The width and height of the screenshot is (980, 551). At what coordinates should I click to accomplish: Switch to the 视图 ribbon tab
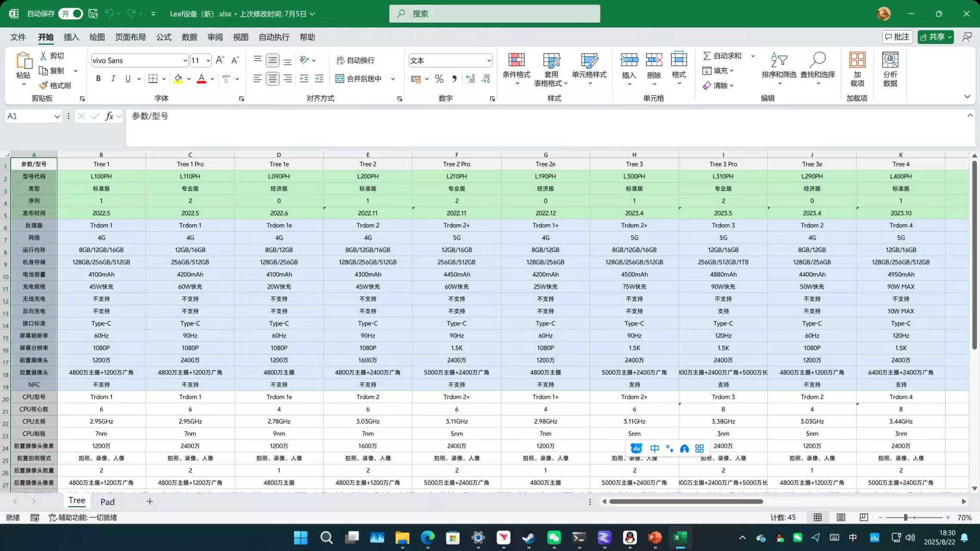click(x=241, y=37)
